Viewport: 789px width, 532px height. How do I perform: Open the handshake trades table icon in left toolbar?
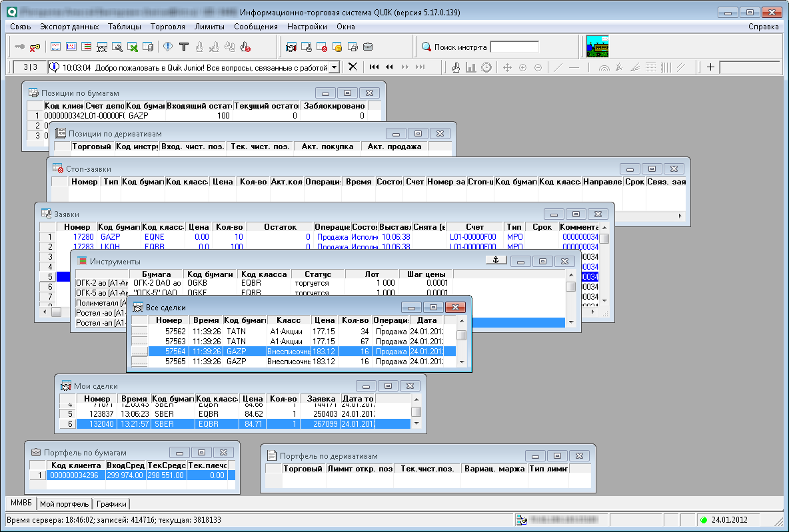(x=102, y=47)
